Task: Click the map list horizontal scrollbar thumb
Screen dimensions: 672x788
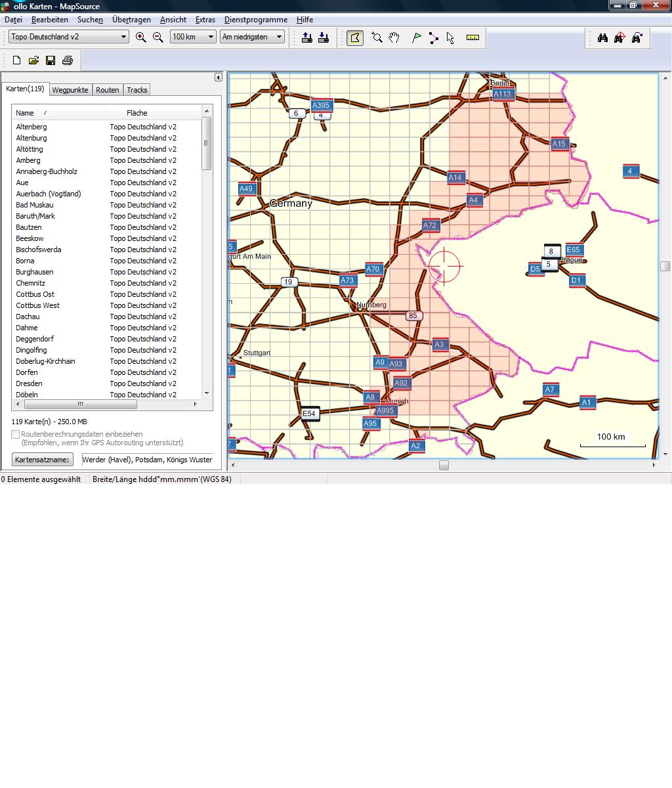Action: (80, 405)
